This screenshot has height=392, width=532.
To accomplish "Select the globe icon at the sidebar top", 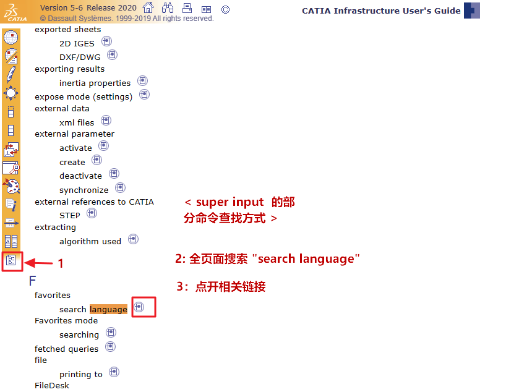I will 12,37.
